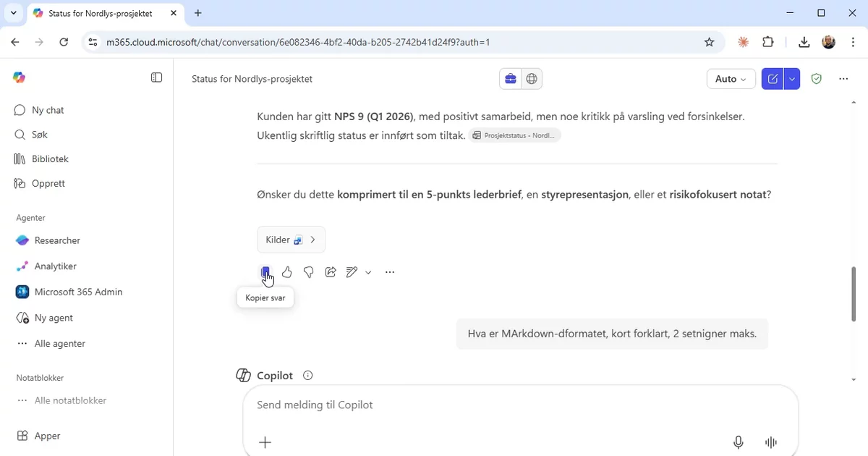
Task: Toggle the work briefcase mode
Action: 511,79
